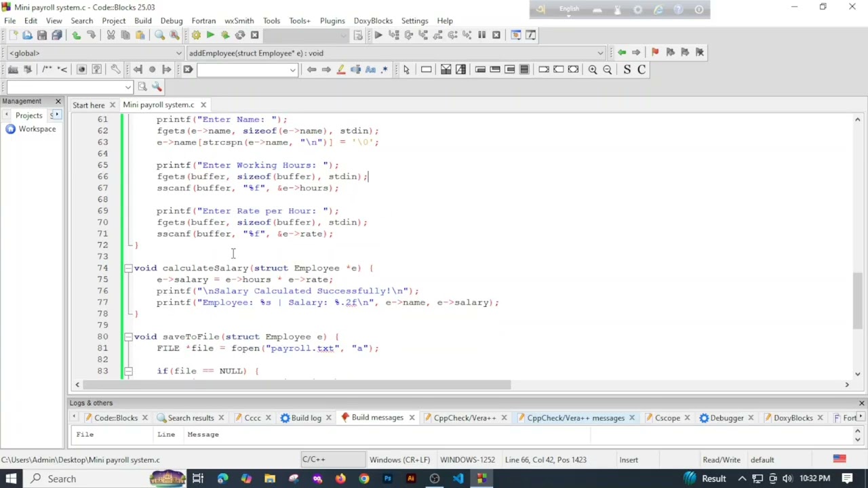Click the Find magnifier icon in the toolbar
This screenshot has height=488, width=868.
coord(160,35)
